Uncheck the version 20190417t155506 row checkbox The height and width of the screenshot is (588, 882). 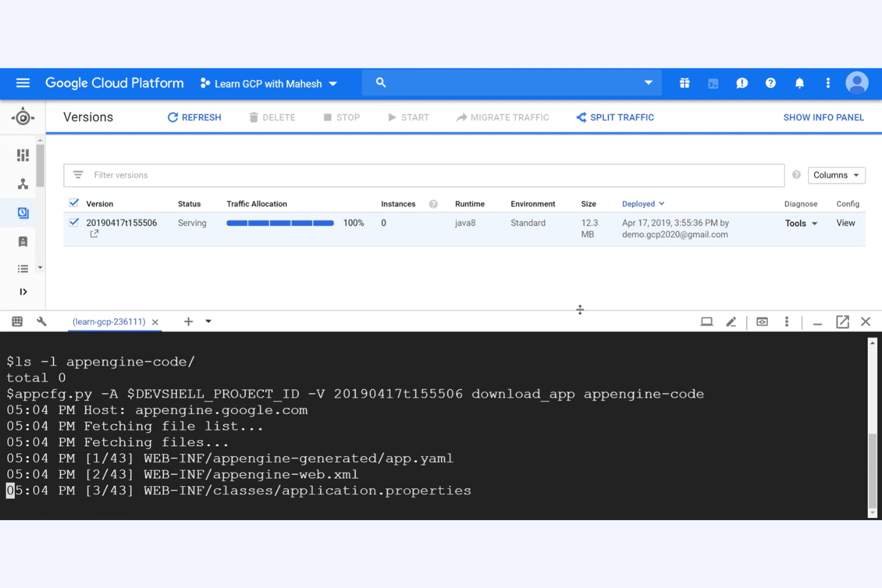[74, 222]
